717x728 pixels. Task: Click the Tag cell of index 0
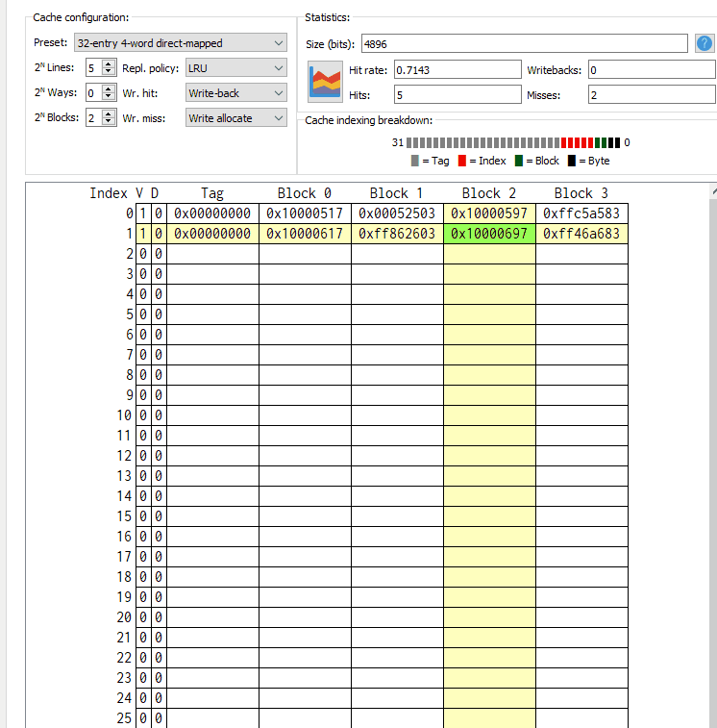[x=212, y=213]
